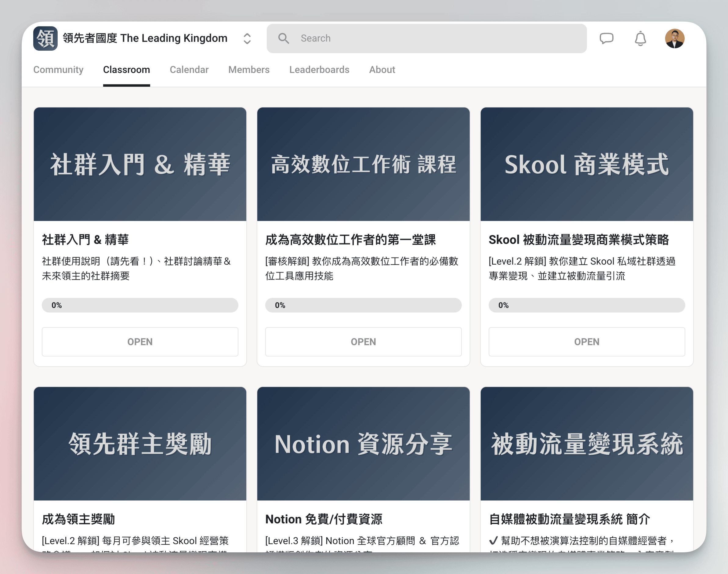Click the 領先群主獎勵 cover thumbnail
Screen dimensions: 728x574
(140, 444)
